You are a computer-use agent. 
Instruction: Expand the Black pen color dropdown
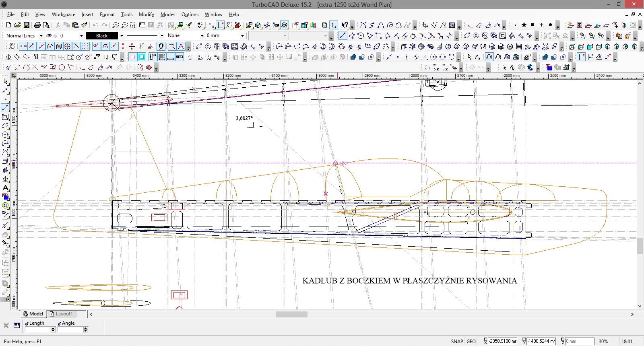click(122, 35)
